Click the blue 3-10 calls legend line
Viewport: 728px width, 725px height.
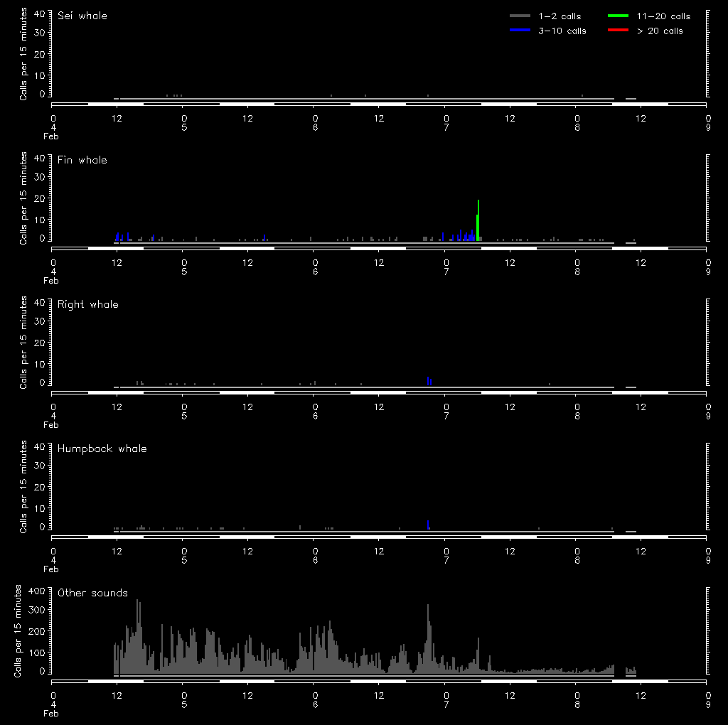(x=520, y=31)
